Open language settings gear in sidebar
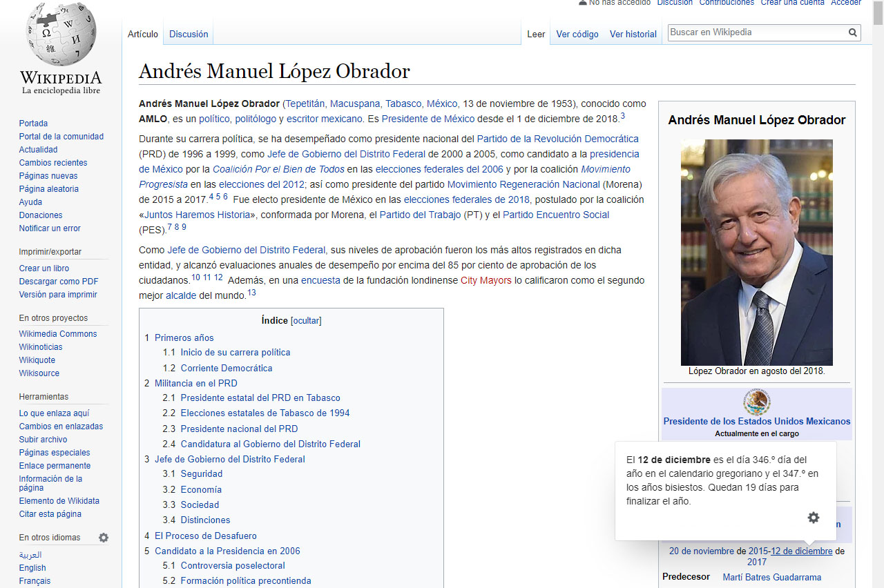 point(104,538)
